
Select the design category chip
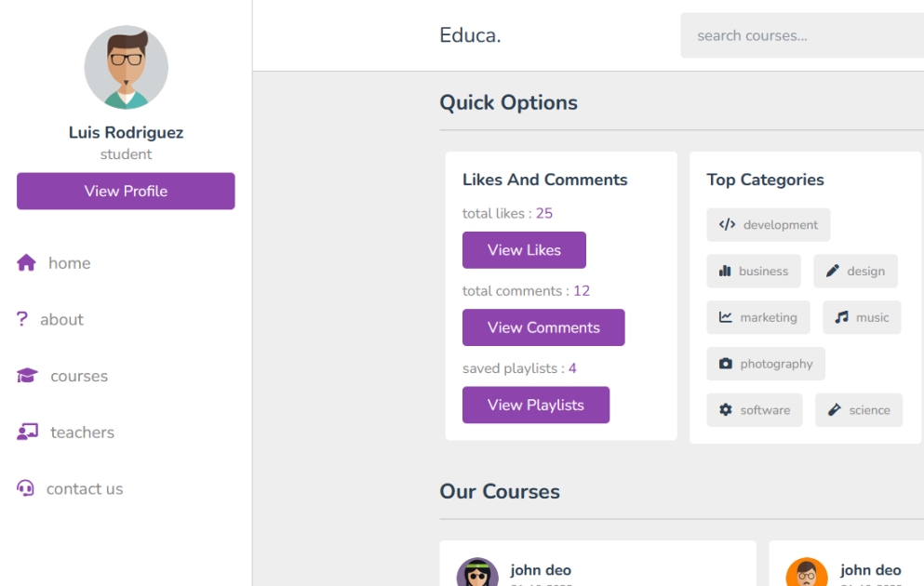(x=855, y=271)
